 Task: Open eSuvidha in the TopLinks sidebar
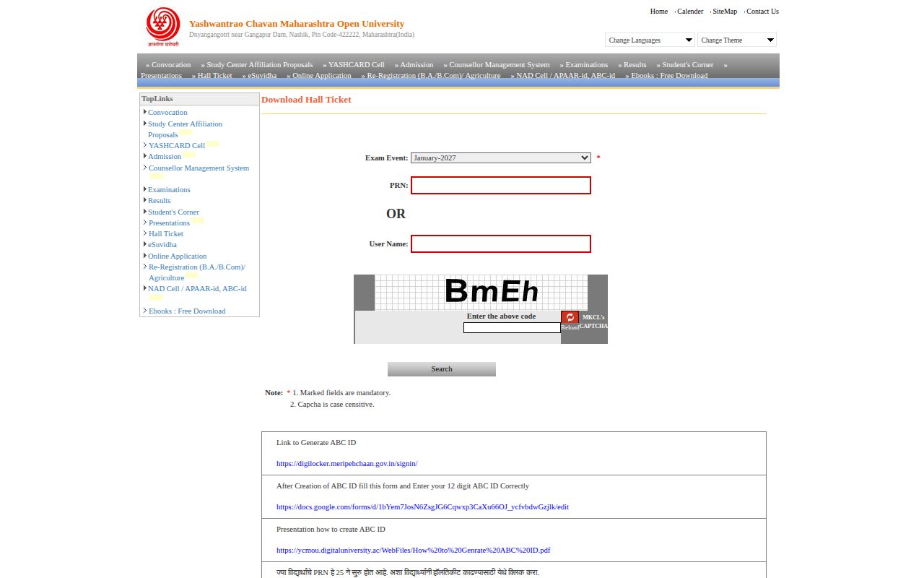coord(162,244)
